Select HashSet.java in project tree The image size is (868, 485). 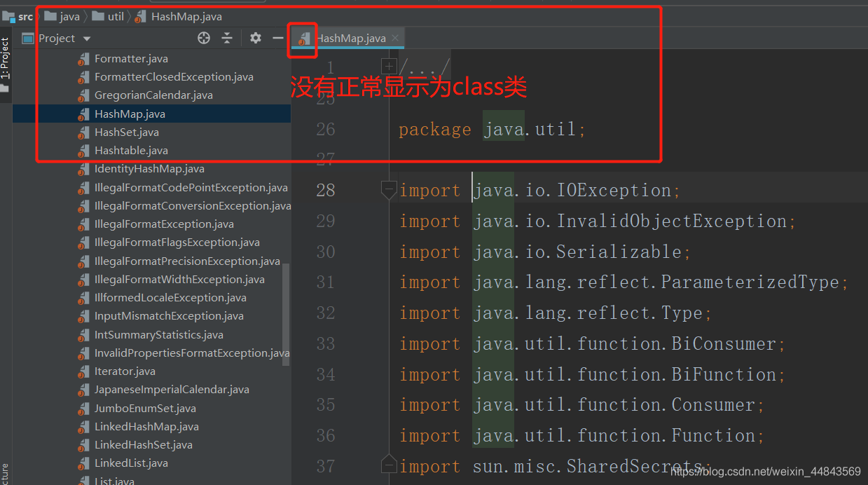point(127,132)
